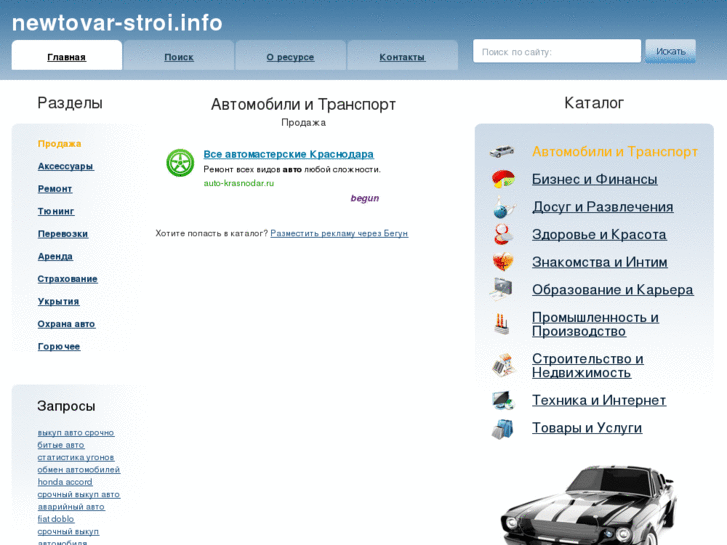Click the Запросы heading
The width and height of the screenshot is (727, 545).
(x=66, y=406)
